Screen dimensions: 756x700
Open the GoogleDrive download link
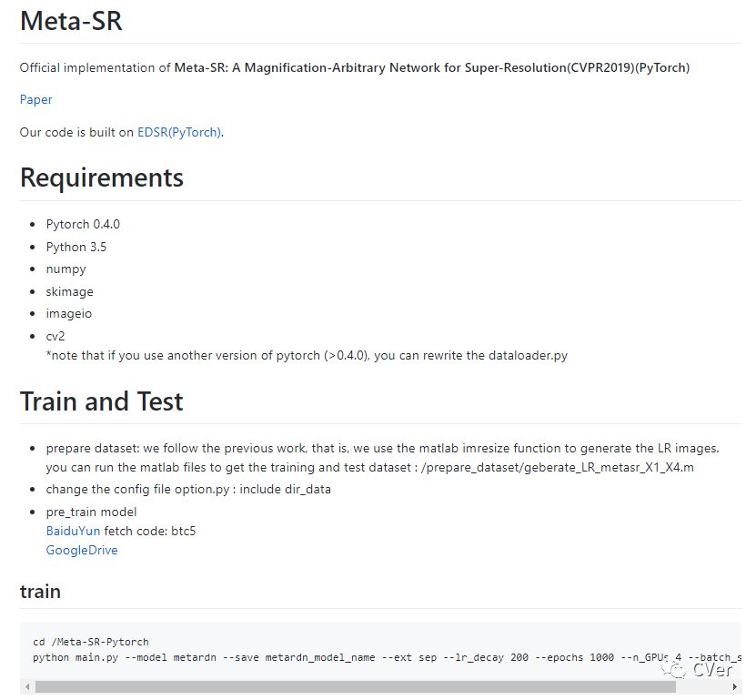point(82,550)
